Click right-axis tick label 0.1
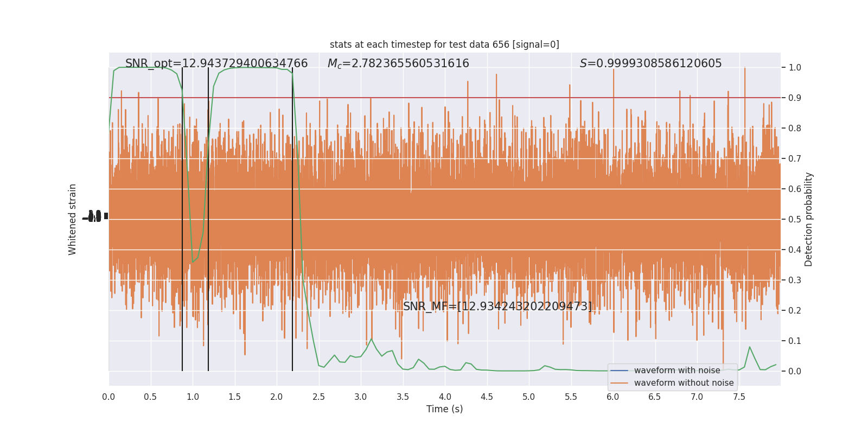 pyautogui.click(x=795, y=341)
